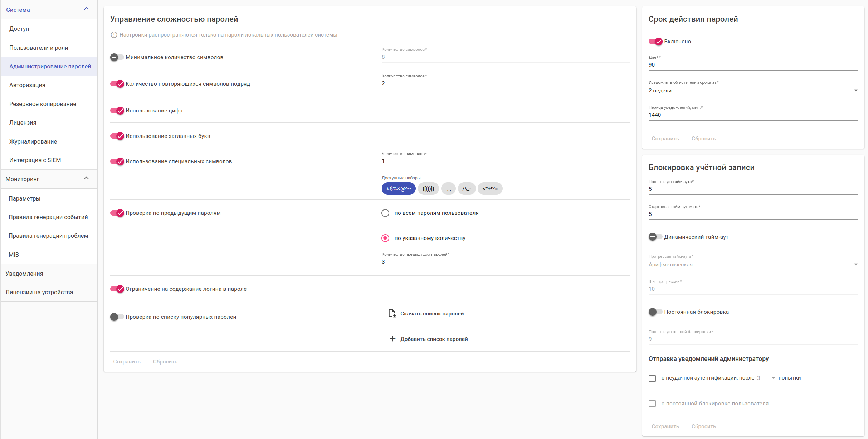Click the plus icon to add password list

click(x=392, y=339)
